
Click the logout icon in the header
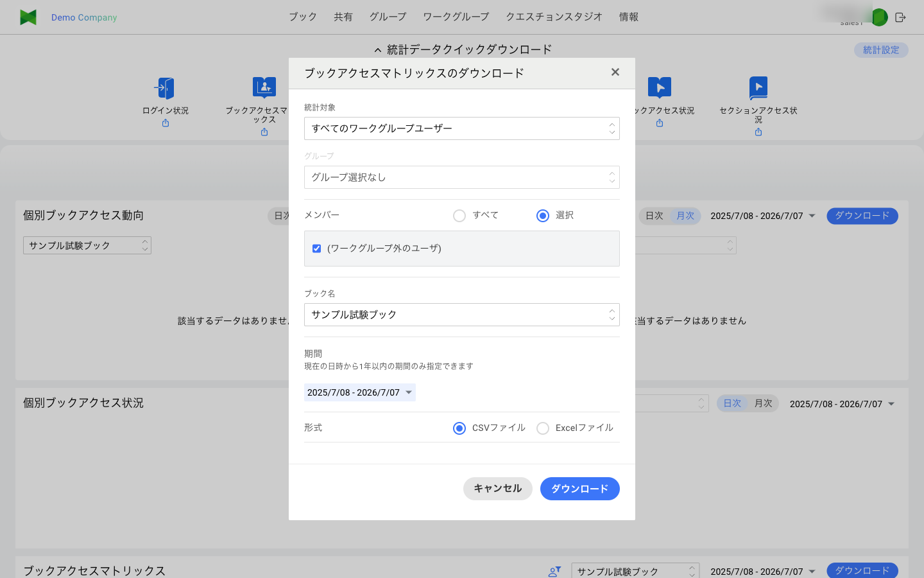click(900, 17)
